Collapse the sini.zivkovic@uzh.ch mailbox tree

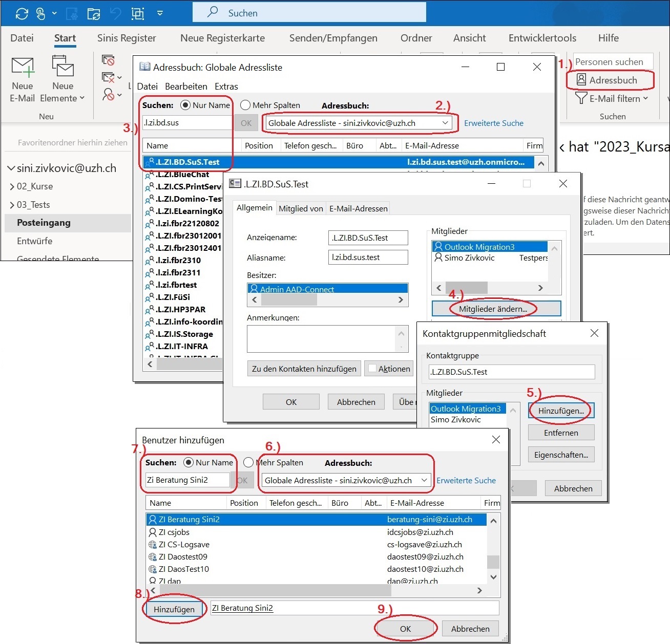[11, 168]
